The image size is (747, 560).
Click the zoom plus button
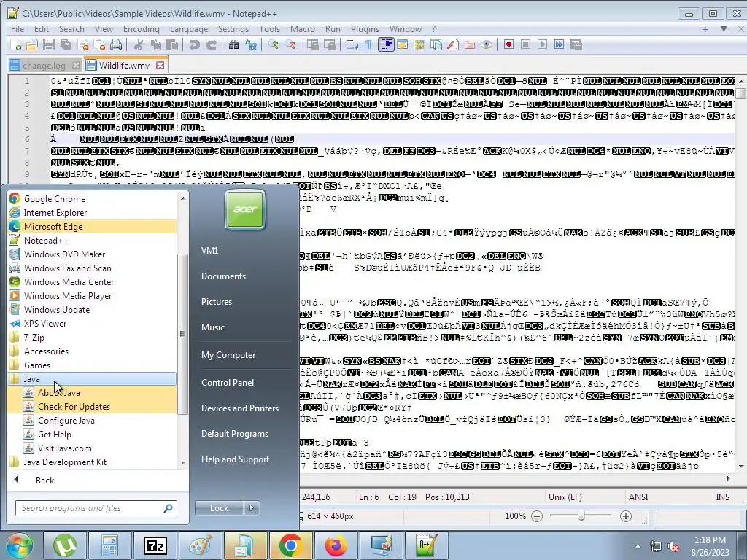[625, 516]
